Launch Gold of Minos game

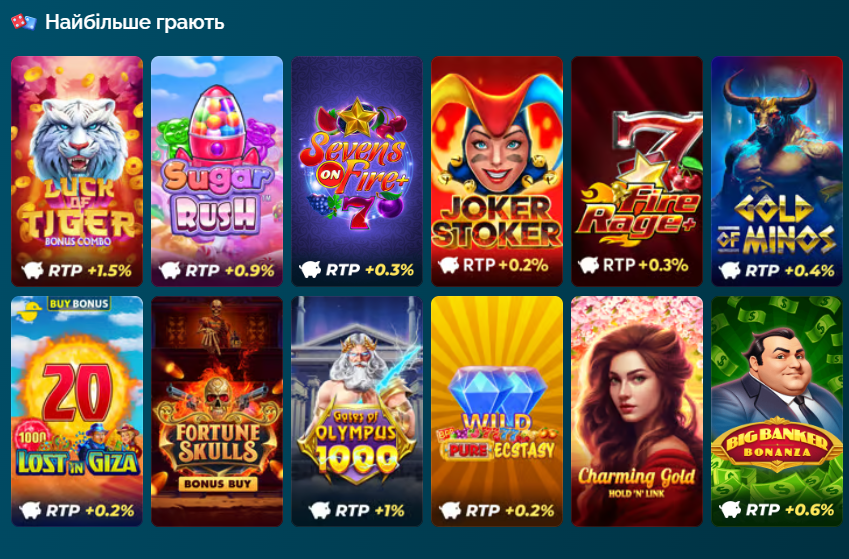coord(777,171)
